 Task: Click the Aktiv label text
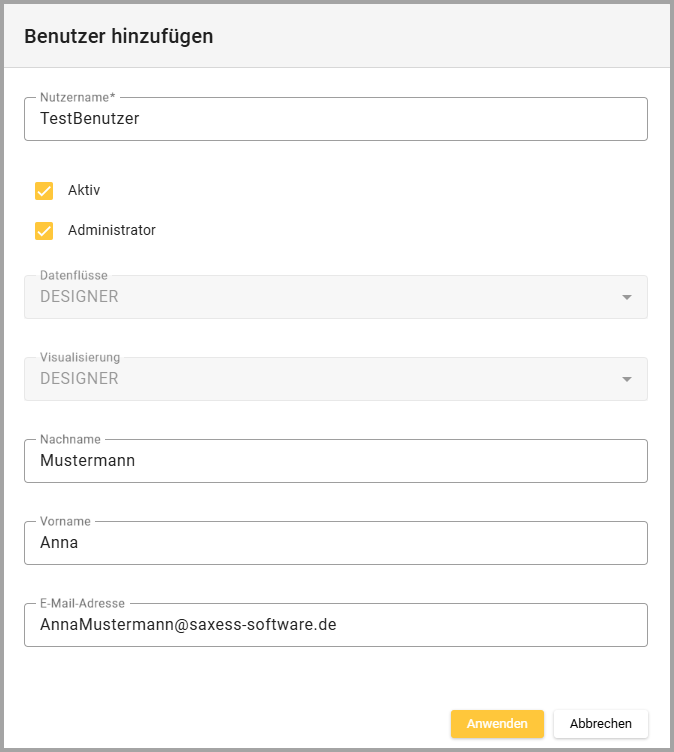tap(84, 190)
